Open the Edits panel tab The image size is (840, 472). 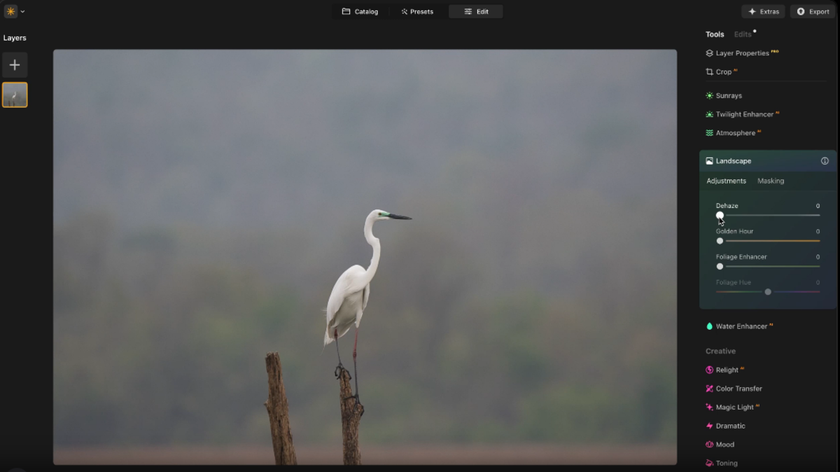coord(742,34)
